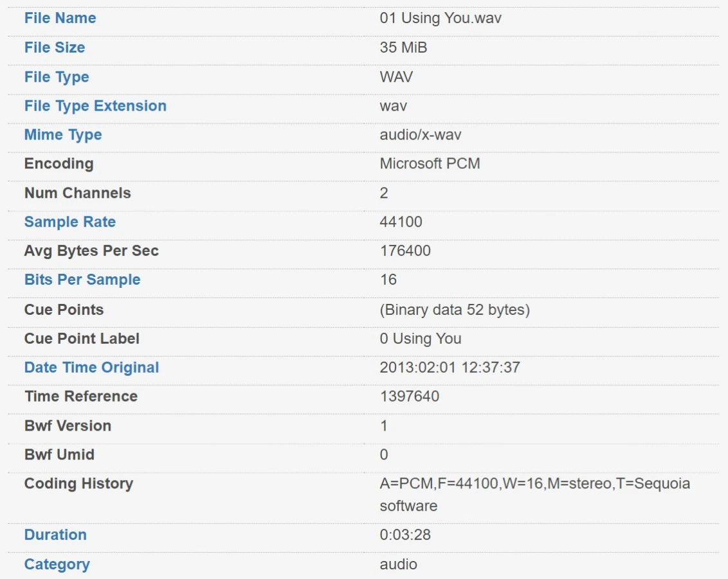Click the File Type Extension link
The image size is (728, 579).
click(95, 106)
